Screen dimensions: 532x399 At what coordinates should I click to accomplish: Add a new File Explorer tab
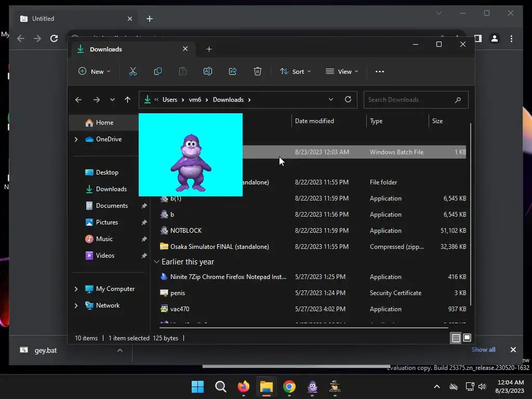pyautogui.click(x=209, y=49)
